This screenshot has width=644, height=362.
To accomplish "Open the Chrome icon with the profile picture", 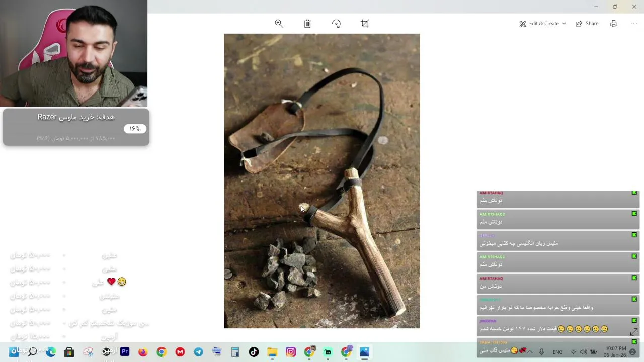I will coord(309,352).
